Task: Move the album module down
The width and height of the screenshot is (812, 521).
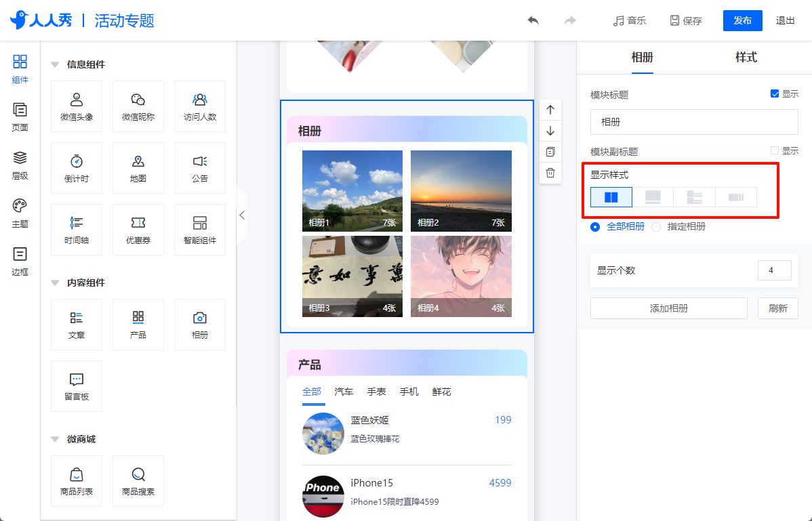Action: (x=550, y=131)
